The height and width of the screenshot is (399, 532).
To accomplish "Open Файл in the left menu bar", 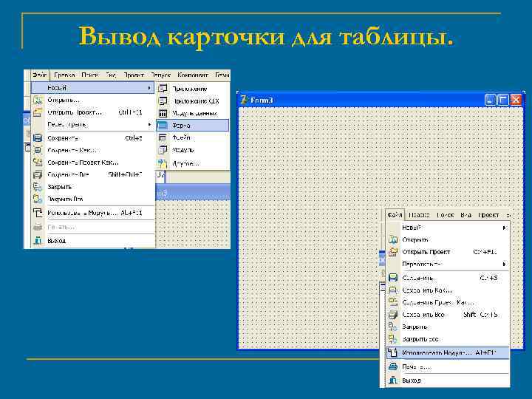I will [40, 75].
